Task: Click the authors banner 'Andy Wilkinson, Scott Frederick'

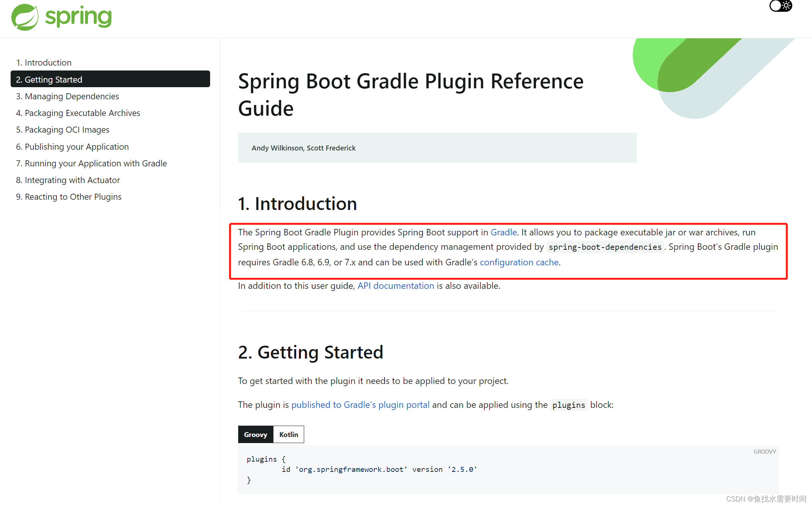Action: point(303,147)
